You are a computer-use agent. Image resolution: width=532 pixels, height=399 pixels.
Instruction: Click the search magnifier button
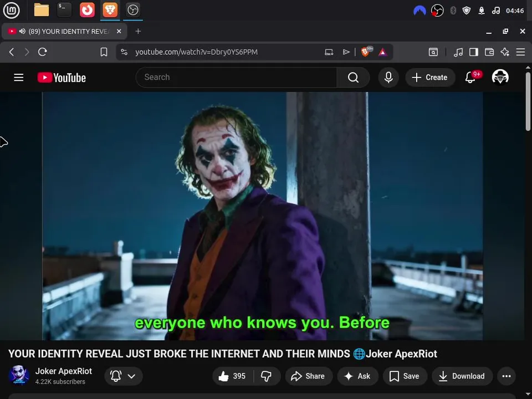tap(353, 78)
